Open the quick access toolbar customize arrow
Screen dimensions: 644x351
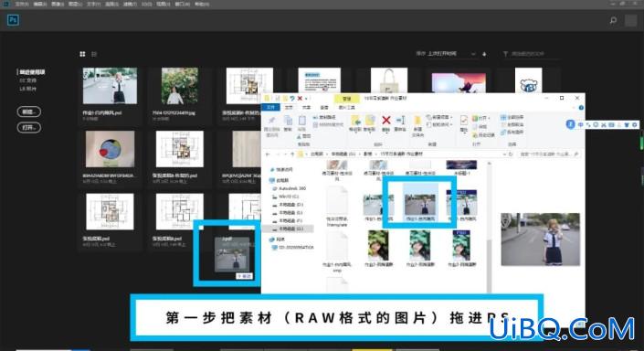point(307,98)
